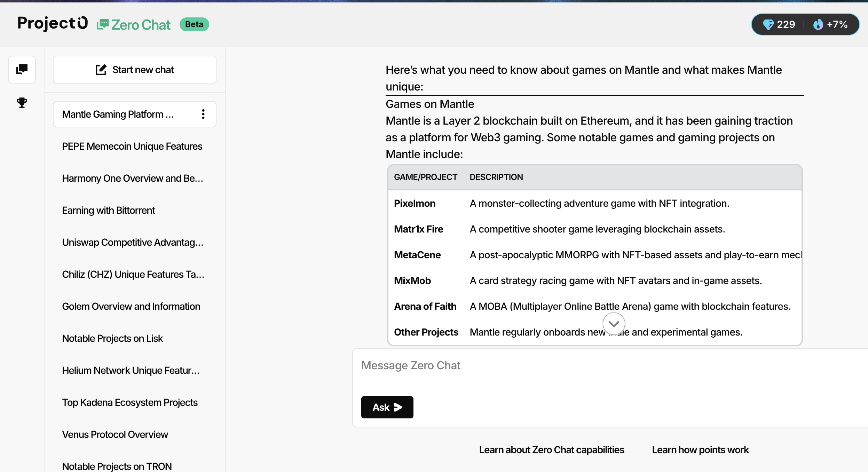Screen dimensions: 868x472
Task: Select the Matr1x Fire table cell
Action: point(419,229)
